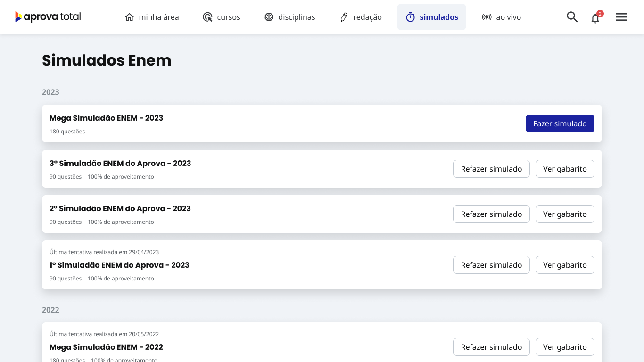
Task: Click 100% de aproveitamento under 2º Simuladão
Action: [x=121, y=222]
